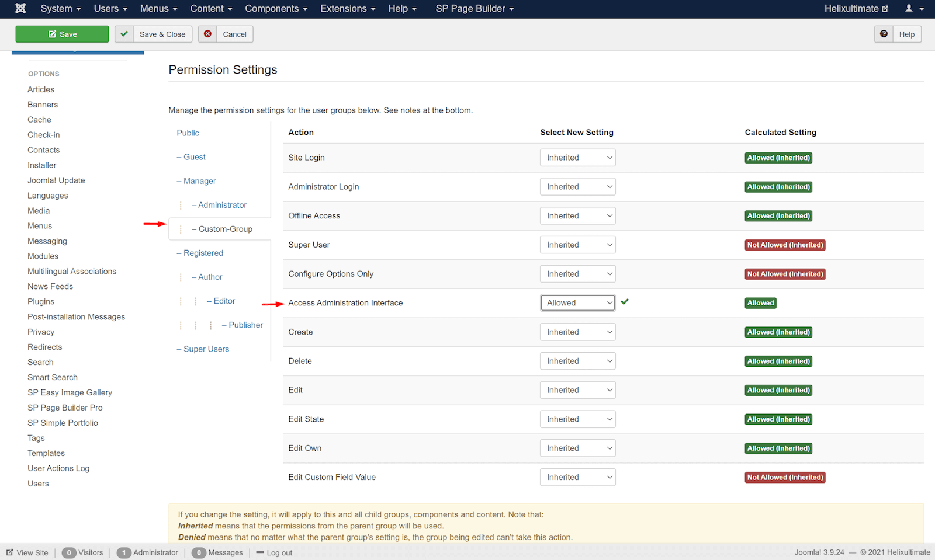Go to Multilingual Associations options
This screenshot has width=935, height=560.
tap(72, 271)
